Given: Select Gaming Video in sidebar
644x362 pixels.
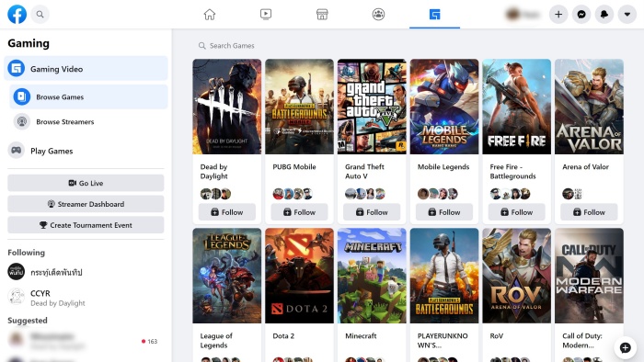Looking at the screenshot, I should [86, 69].
